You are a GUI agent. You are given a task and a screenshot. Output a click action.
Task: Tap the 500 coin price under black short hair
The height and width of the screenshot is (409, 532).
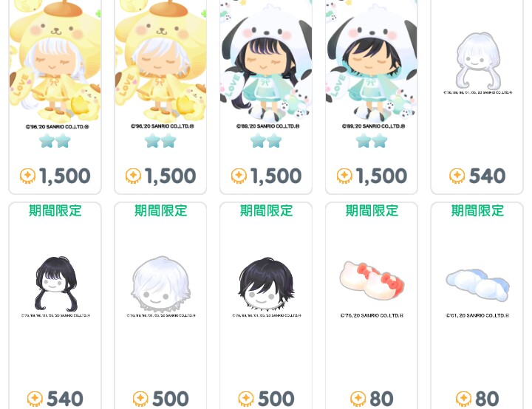[x=266, y=399]
